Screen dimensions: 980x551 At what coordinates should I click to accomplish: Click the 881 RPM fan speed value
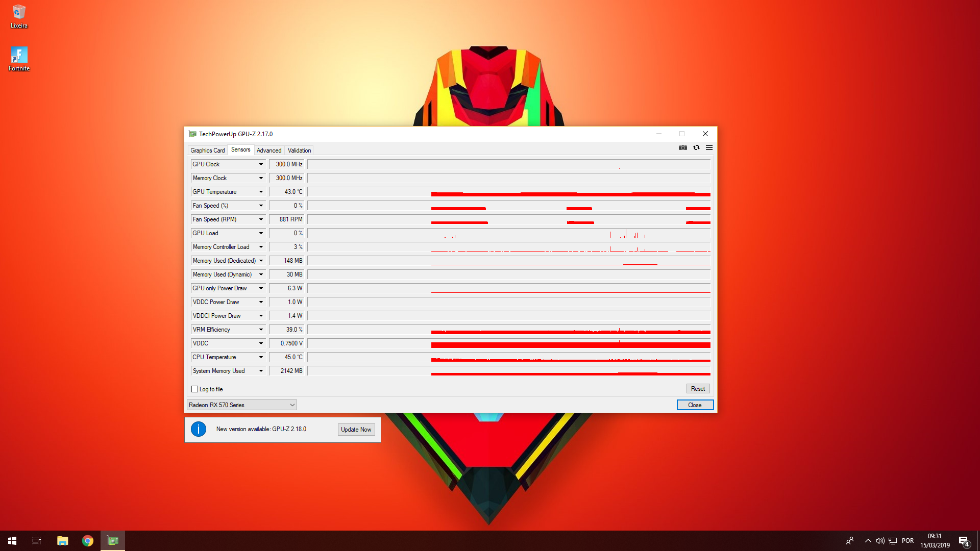(x=286, y=219)
